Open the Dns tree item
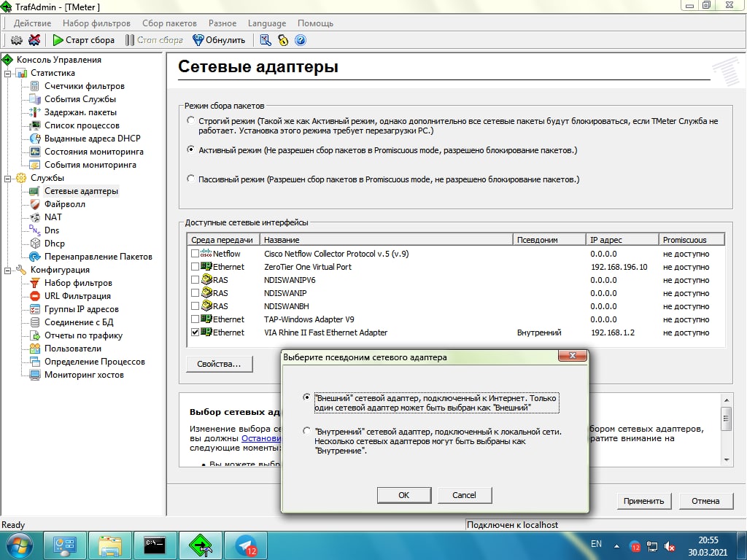Viewport: 747px width, 560px height. pyautogui.click(x=52, y=230)
